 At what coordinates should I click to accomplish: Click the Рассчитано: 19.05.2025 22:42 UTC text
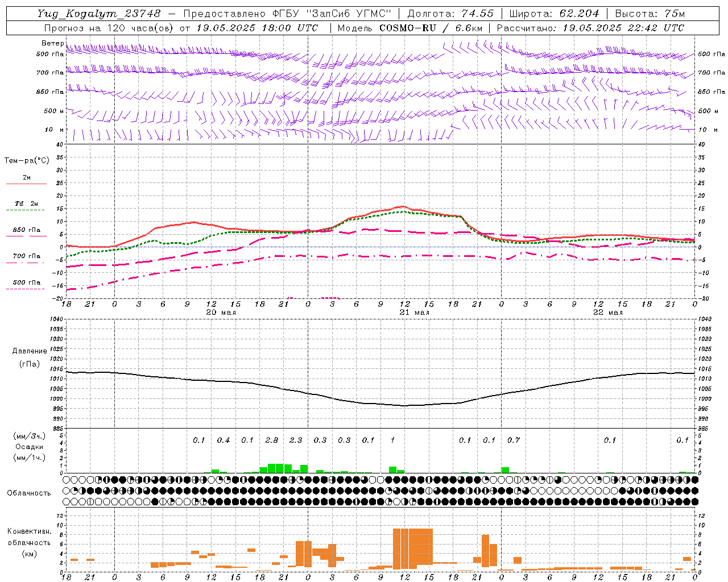(x=590, y=28)
